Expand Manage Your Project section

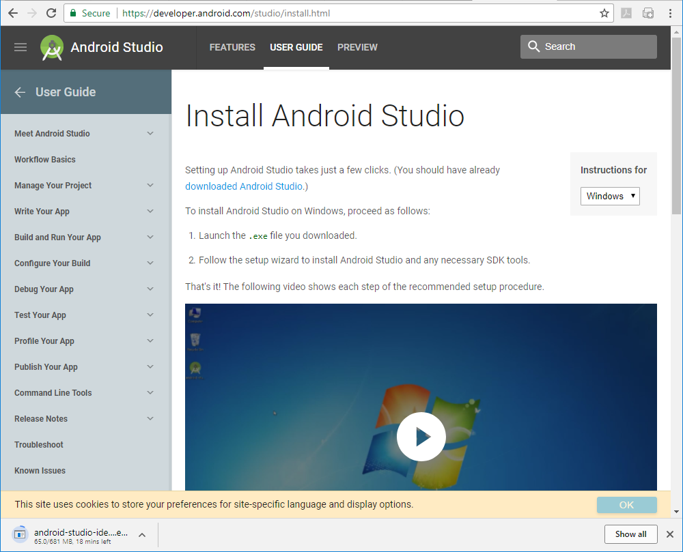150,185
